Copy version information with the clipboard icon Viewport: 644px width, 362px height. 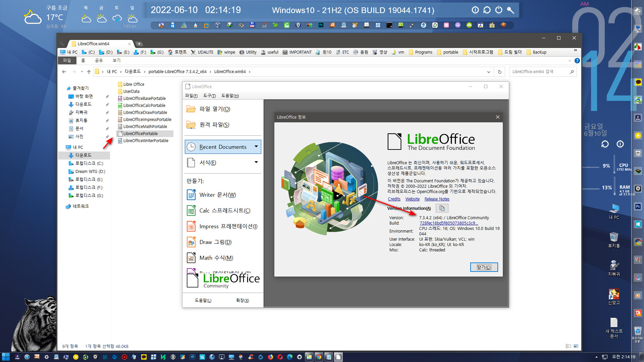pyautogui.click(x=442, y=208)
